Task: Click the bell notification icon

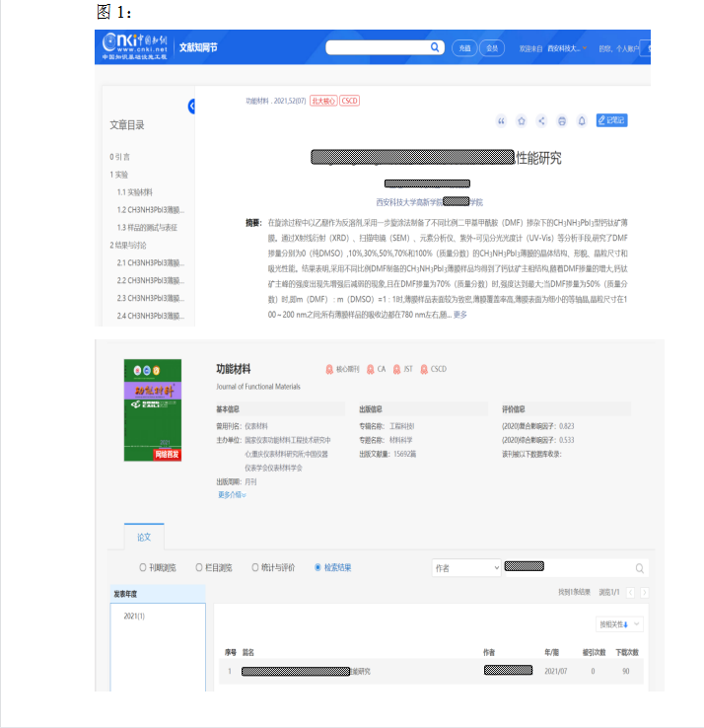Action: click(x=582, y=120)
